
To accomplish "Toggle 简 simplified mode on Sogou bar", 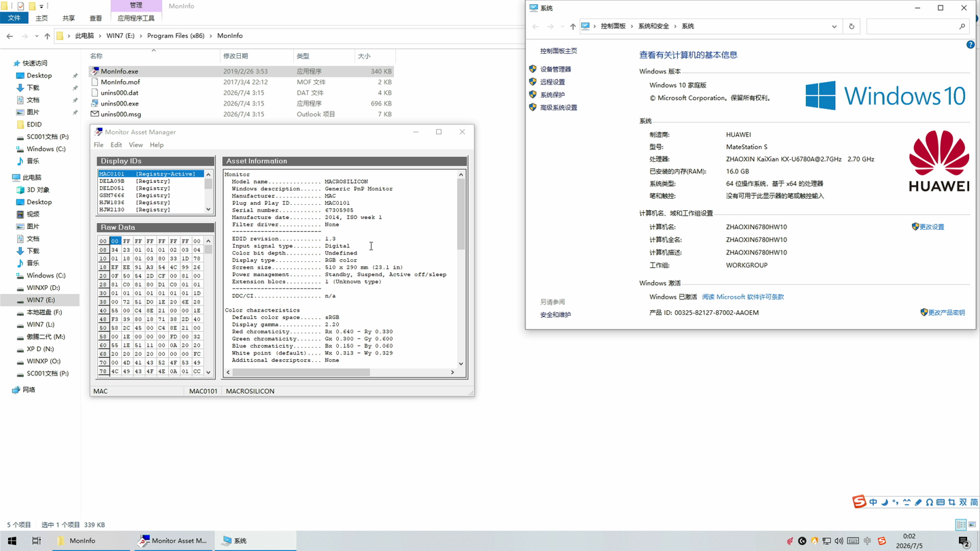I will (x=974, y=502).
